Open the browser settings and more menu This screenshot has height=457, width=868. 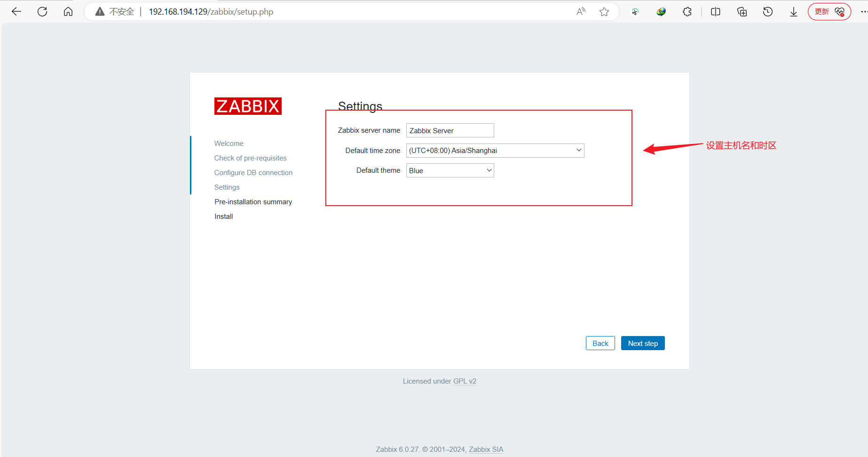pos(864,12)
